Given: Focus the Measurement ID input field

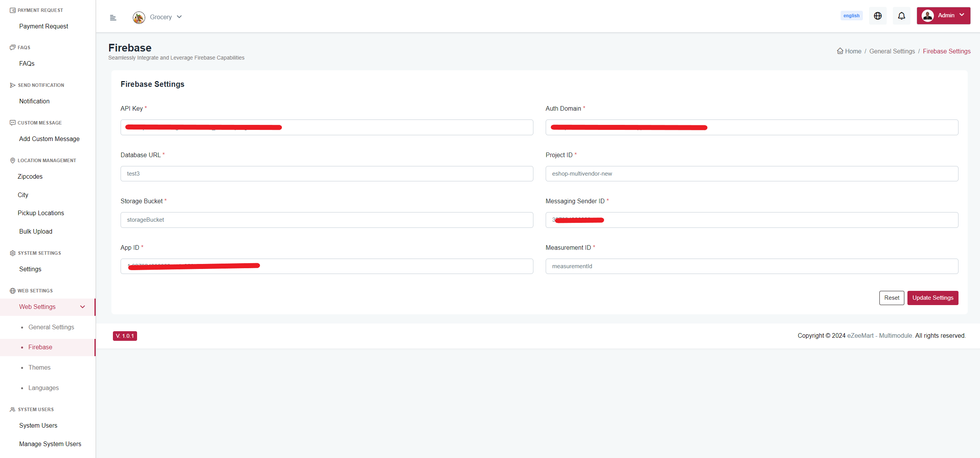Looking at the screenshot, I should (752, 266).
